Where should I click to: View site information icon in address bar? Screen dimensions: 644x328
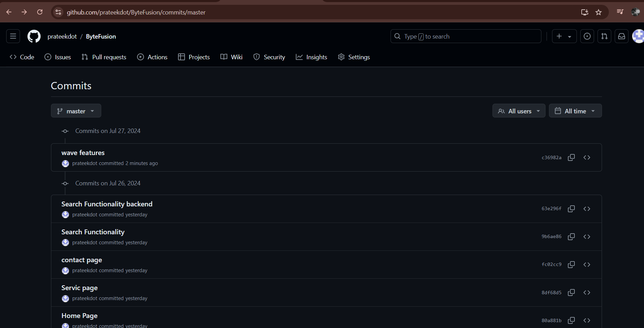pos(58,12)
